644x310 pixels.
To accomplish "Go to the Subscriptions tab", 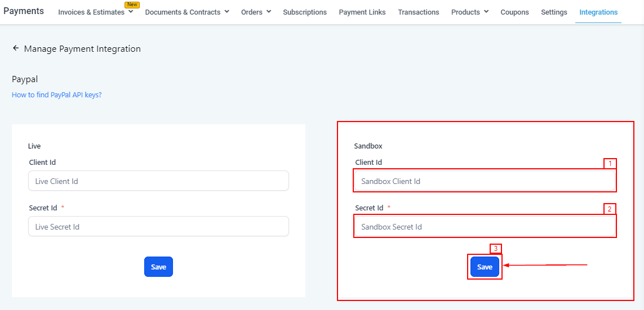I will tap(305, 12).
